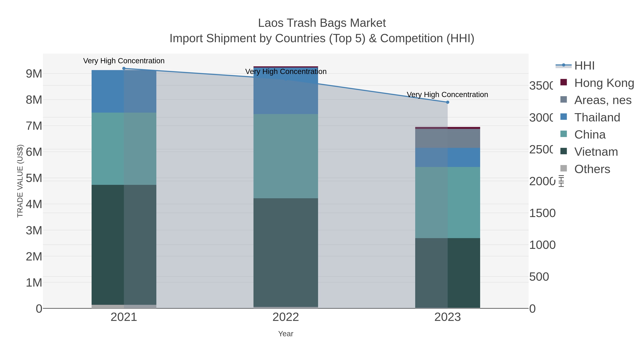Screen dimensions: 644x362
Task: Click the Vietnam segment of 2023 bar
Action: point(448,273)
